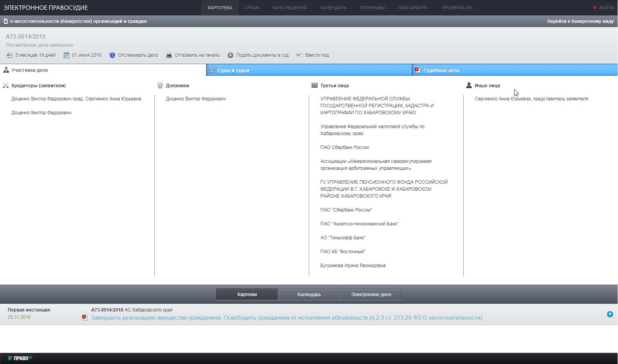
Task: Expand the Первая инстанция row with plus
Action: pyautogui.click(x=610, y=314)
